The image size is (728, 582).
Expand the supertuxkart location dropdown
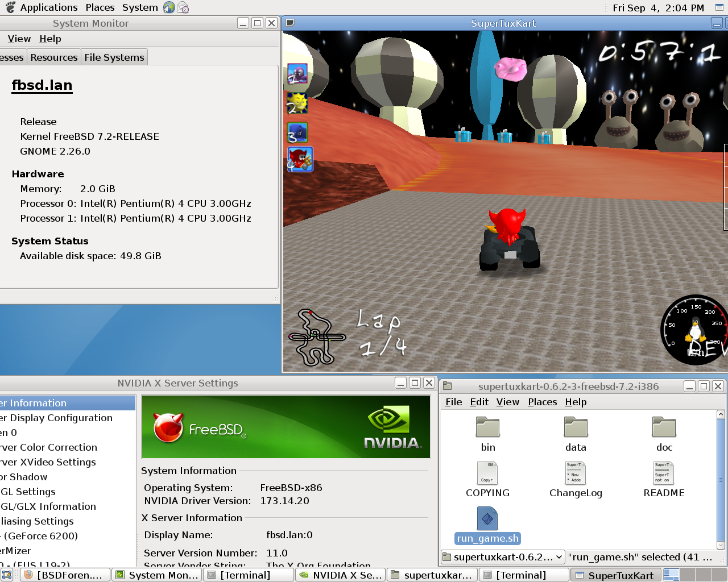click(x=503, y=557)
